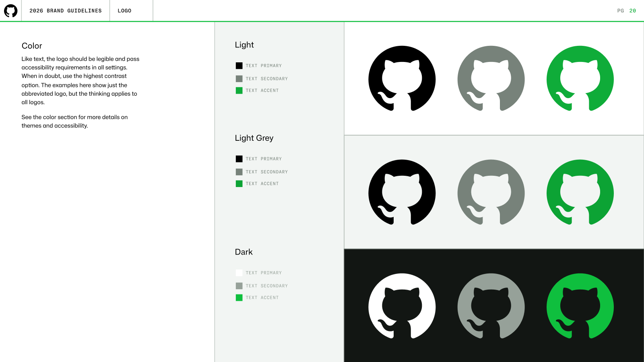Click the grey Text Secondary swatch under Light
Image resolution: width=644 pixels, height=362 pixels.
click(239, 79)
